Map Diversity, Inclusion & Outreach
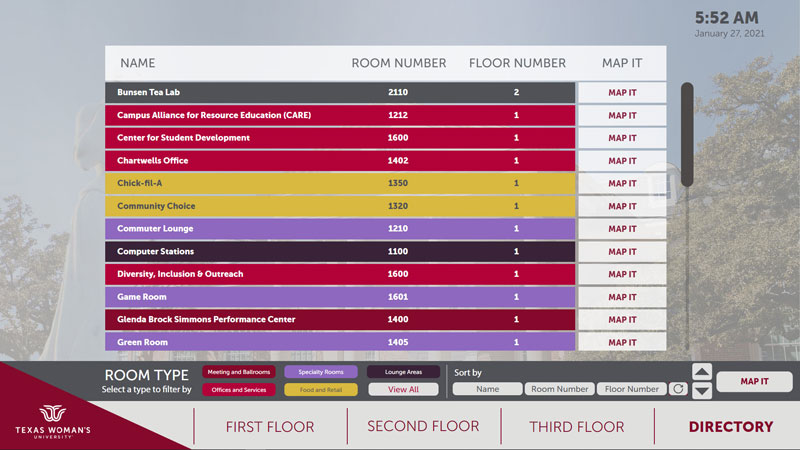Screen dimensions: 800x450 pos(622,274)
